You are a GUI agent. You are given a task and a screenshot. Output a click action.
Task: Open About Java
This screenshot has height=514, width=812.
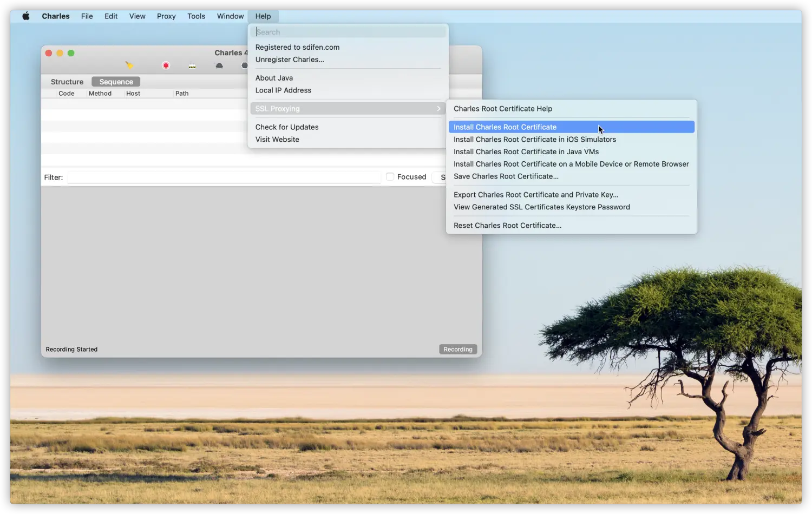[x=348, y=78]
